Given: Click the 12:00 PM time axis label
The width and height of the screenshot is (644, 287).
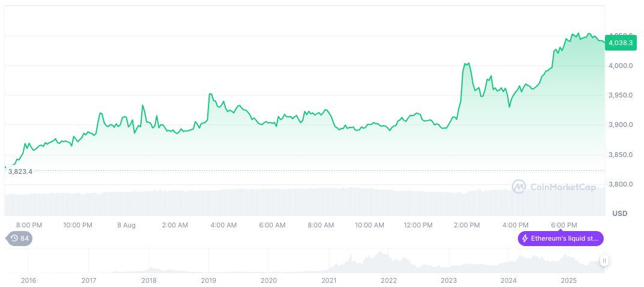Looking at the screenshot, I should pyautogui.click(x=418, y=225).
